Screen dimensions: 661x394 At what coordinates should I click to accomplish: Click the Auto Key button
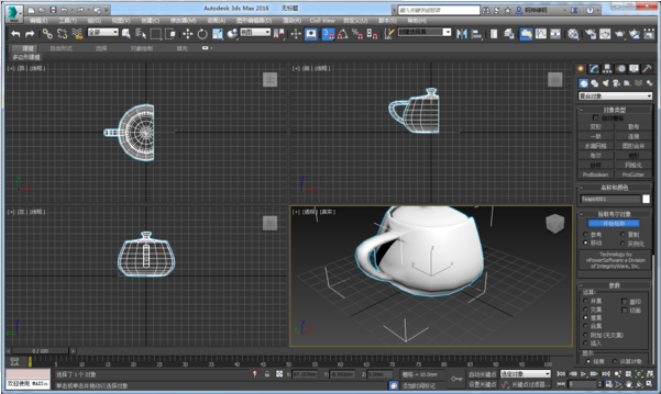[x=482, y=374]
